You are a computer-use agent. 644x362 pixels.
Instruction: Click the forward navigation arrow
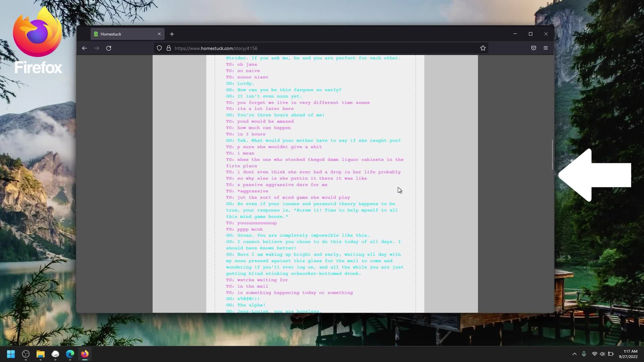(x=97, y=48)
